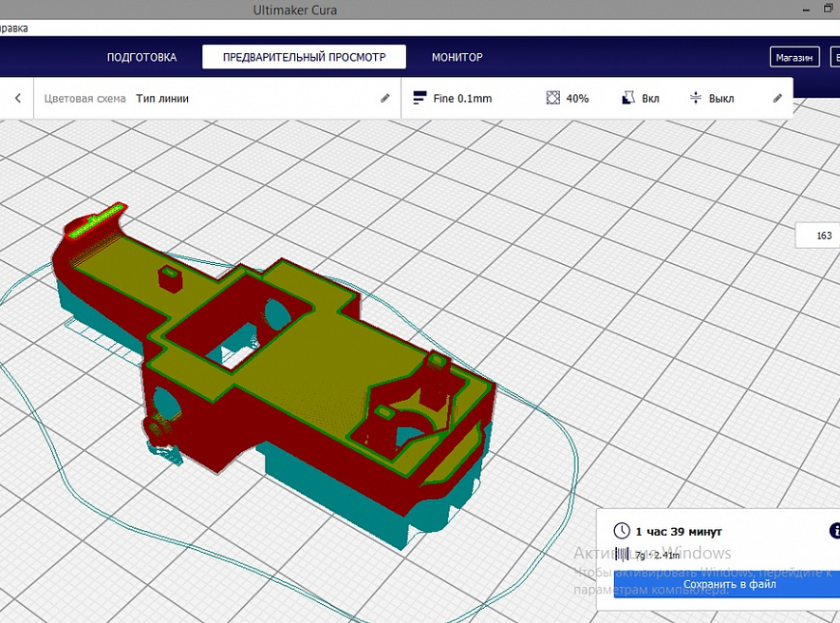This screenshot has width=840, height=623.
Task: Expand the Fine 0.1mm profile settings
Action: 462,98
